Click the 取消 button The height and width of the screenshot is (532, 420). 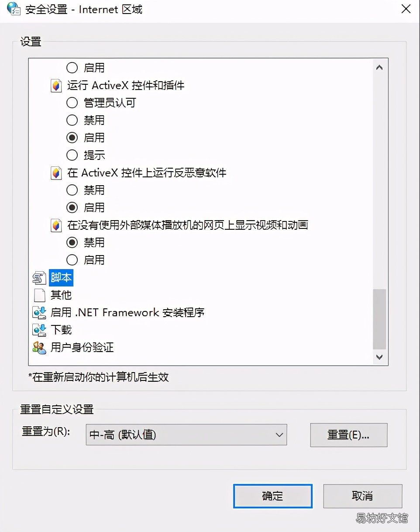click(362, 496)
